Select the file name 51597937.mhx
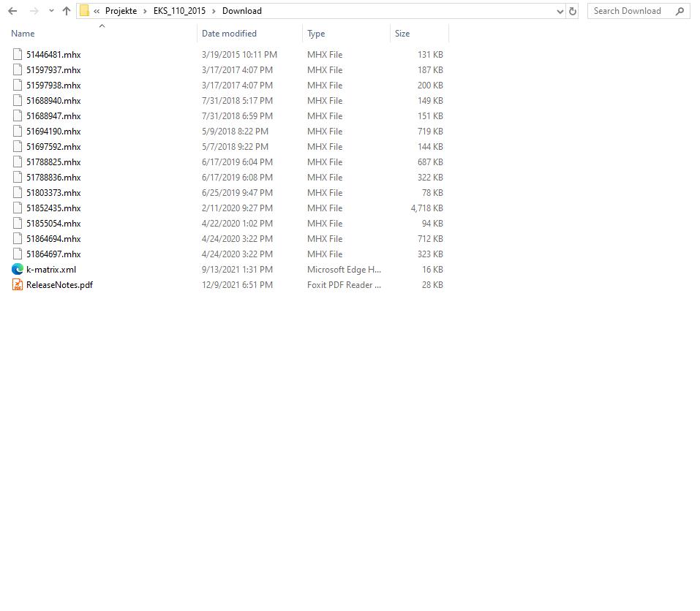This screenshot has width=700, height=611. [x=53, y=69]
